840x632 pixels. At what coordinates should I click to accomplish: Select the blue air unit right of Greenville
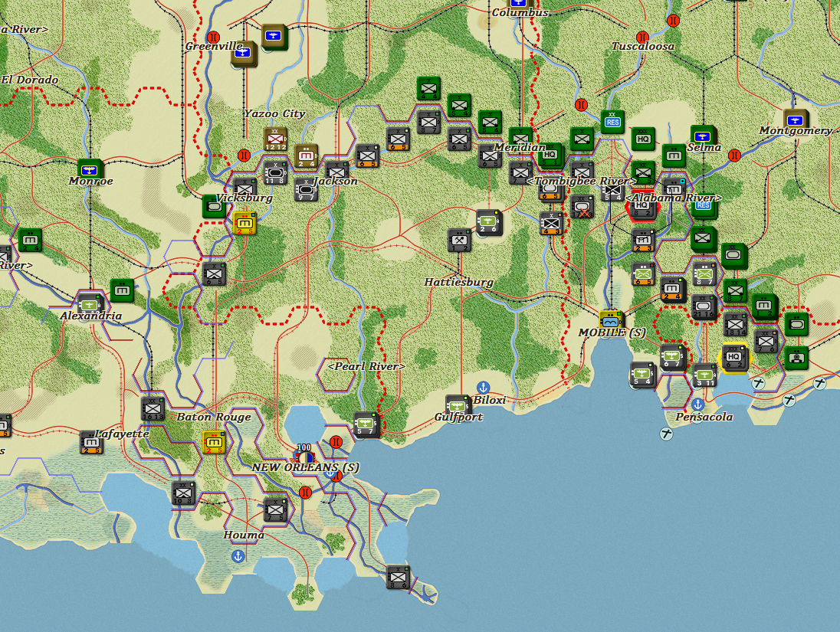274,37
